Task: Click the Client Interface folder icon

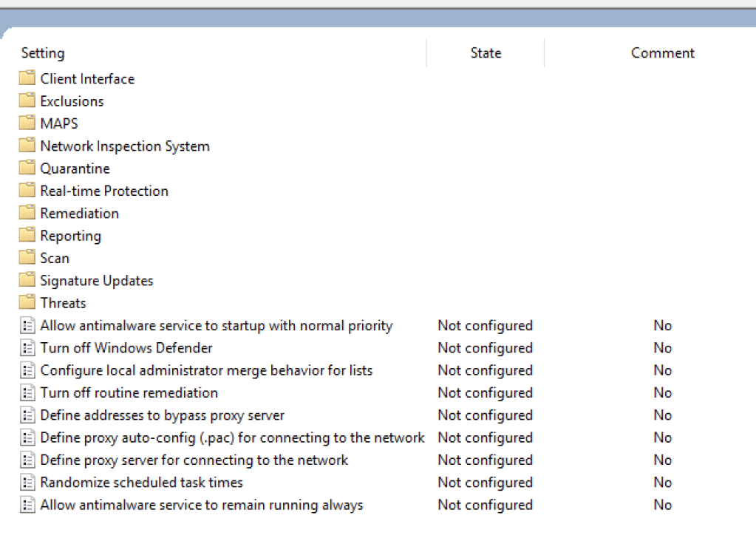Action: click(x=27, y=78)
